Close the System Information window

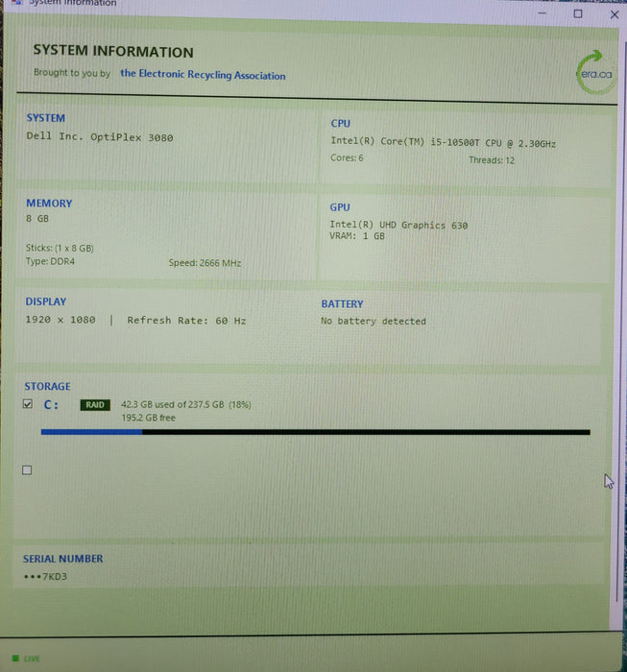(x=615, y=14)
